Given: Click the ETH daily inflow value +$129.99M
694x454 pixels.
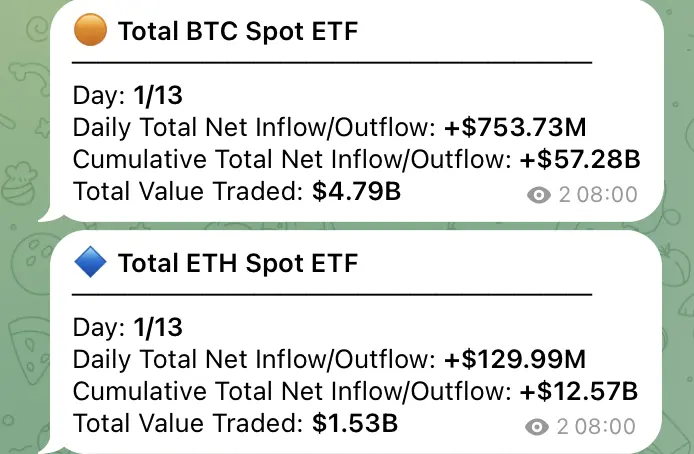Looking at the screenshot, I should tap(514, 359).
